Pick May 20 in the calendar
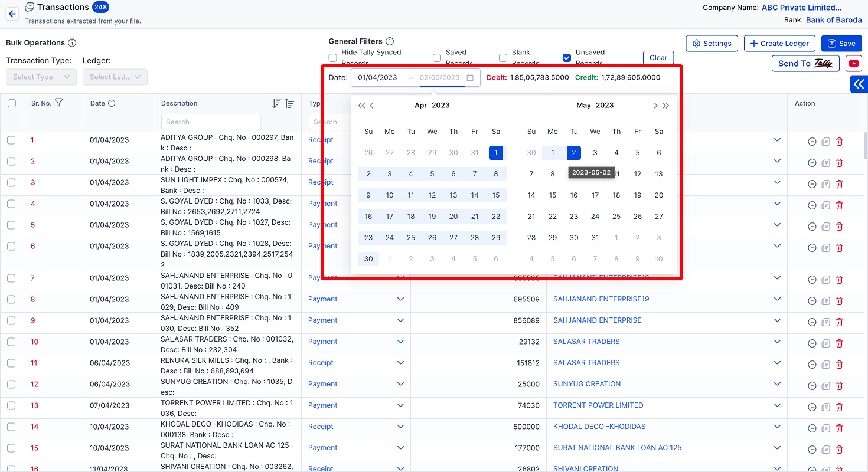Viewport: 868px width, 472px height. tap(659, 195)
